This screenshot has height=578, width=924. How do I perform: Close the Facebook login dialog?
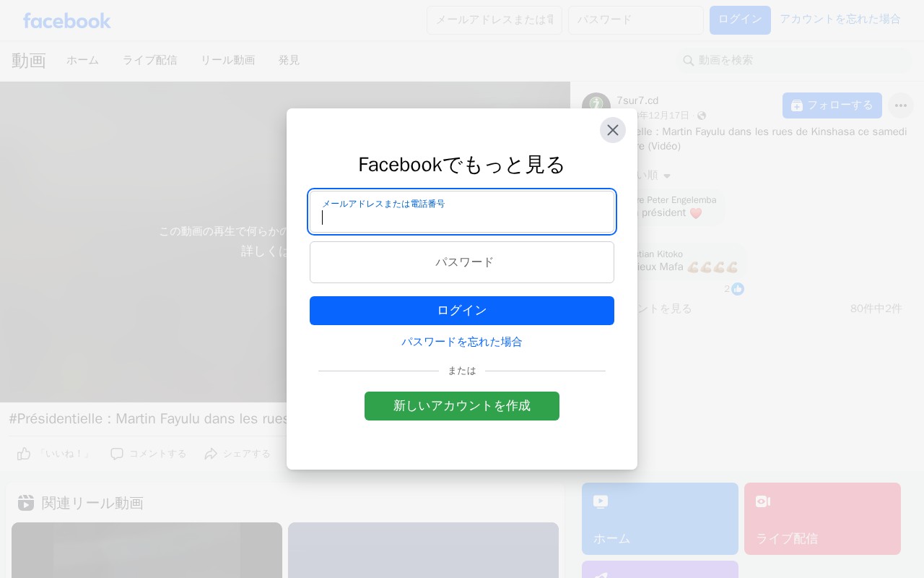pos(613,130)
